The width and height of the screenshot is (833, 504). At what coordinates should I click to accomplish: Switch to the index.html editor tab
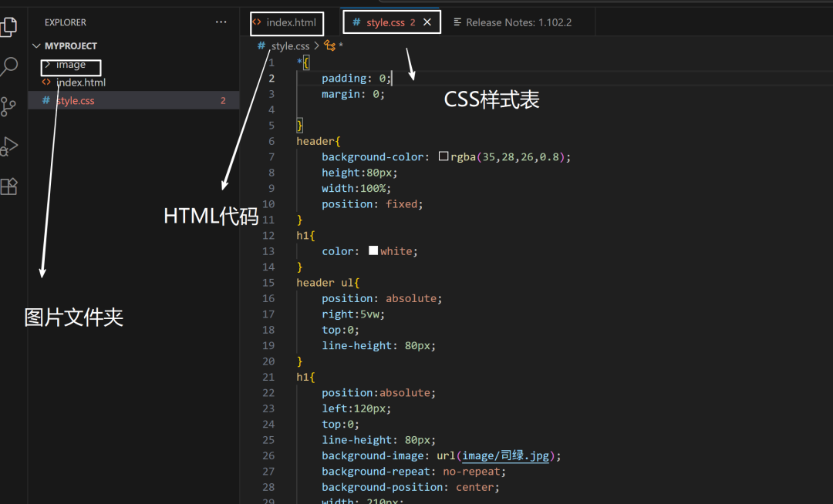pos(291,22)
